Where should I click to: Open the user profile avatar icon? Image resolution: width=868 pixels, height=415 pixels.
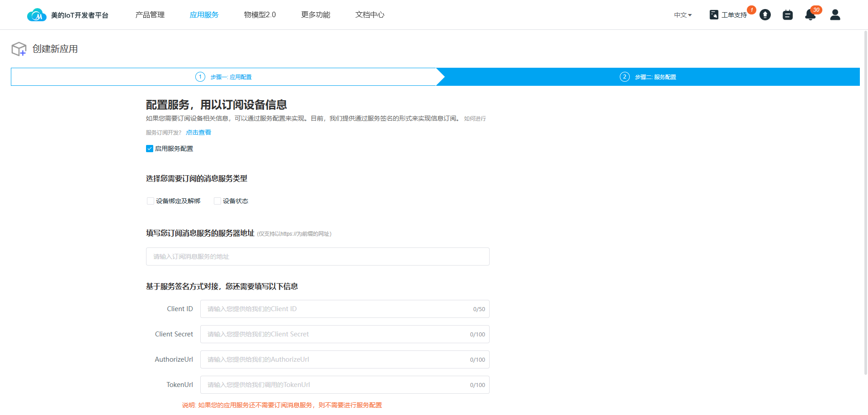(835, 15)
